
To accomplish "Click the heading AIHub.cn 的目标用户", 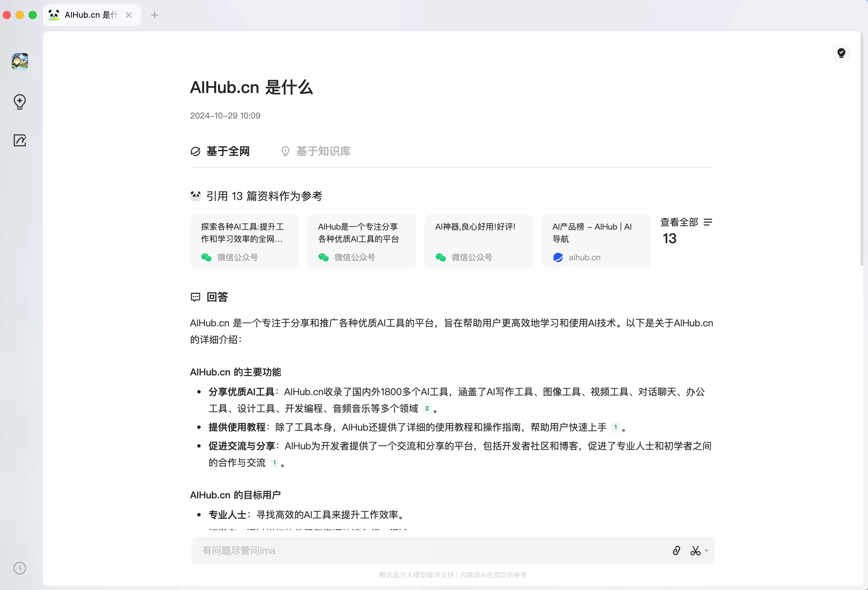I will pyautogui.click(x=235, y=495).
